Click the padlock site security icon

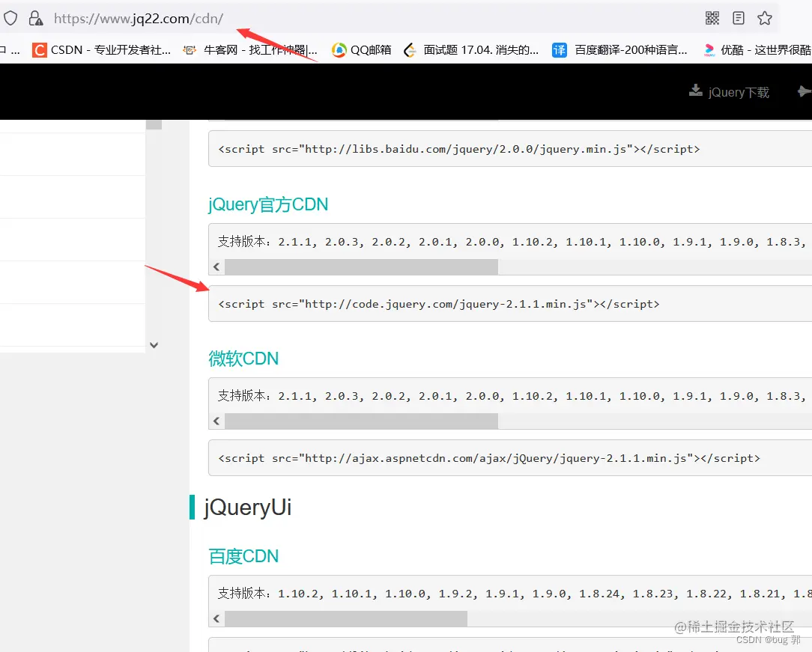point(36,19)
